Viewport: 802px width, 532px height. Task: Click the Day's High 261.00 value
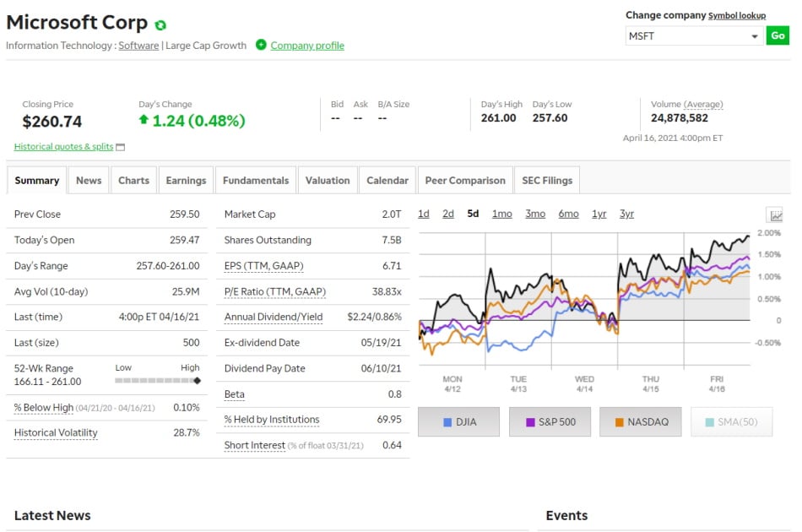click(x=499, y=118)
